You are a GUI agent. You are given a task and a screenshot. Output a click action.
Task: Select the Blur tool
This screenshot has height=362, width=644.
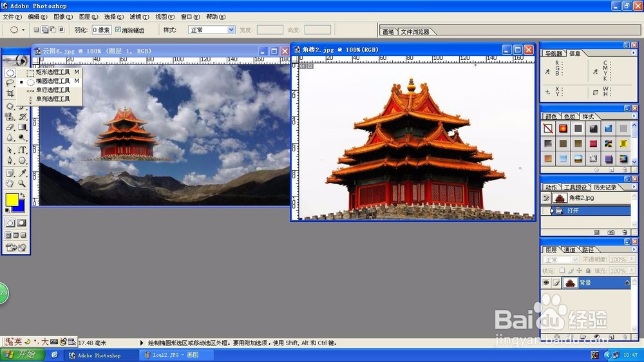coord(10,138)
